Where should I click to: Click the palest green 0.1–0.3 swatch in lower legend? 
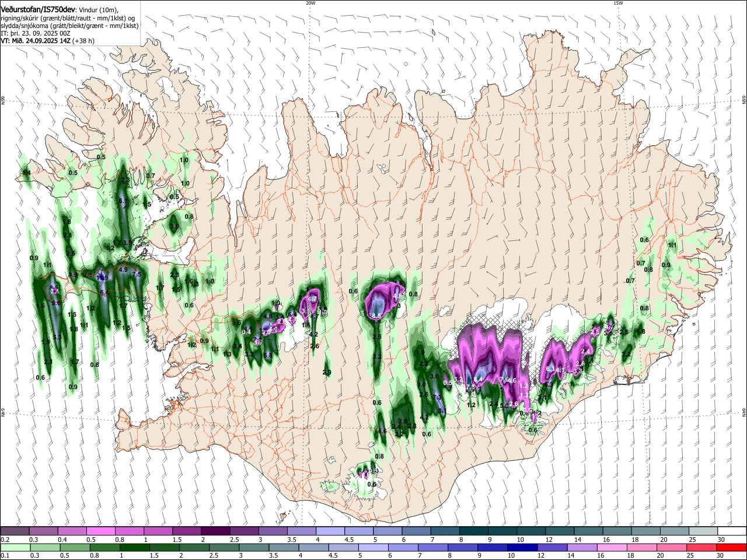point(15,548)
